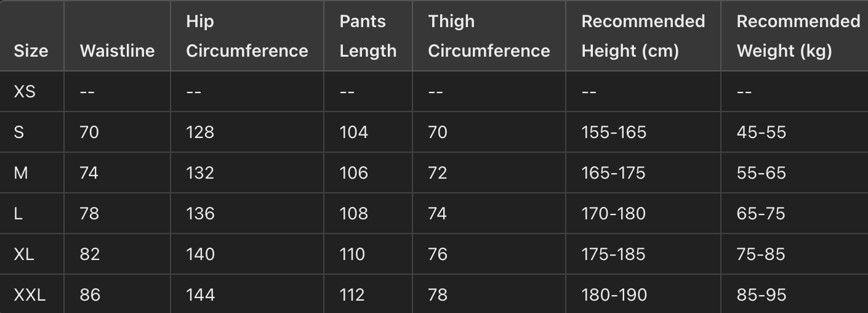Select the Thigh Circumference header
This screenshot has width=868, height=313.
(489, 36)
